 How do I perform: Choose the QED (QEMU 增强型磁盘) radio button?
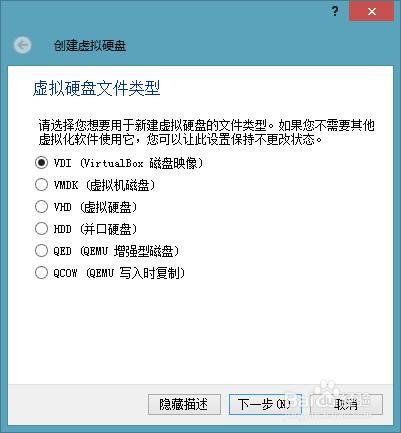41,251
